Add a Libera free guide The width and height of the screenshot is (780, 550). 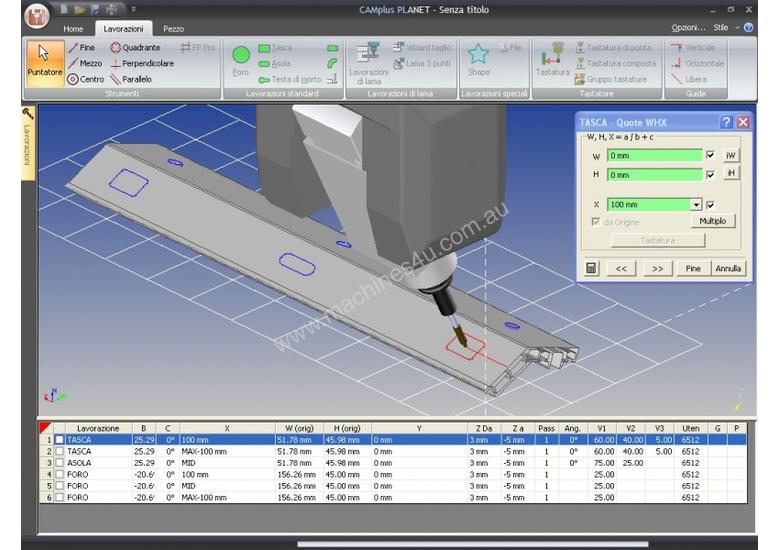pyautogui.click(x=689, y=79)
